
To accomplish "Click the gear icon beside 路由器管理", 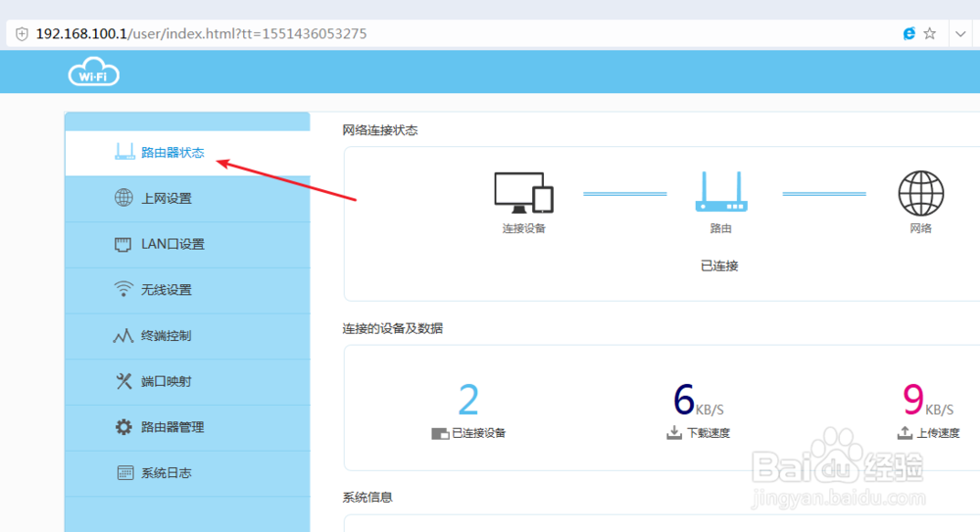I will click(123, 427).
